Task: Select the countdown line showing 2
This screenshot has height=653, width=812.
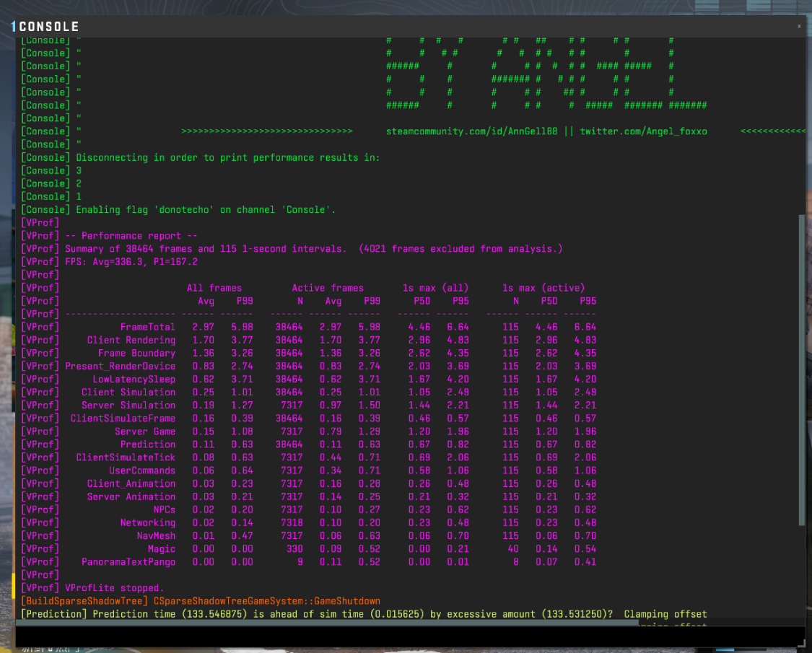Action: [x=51, y=183]
